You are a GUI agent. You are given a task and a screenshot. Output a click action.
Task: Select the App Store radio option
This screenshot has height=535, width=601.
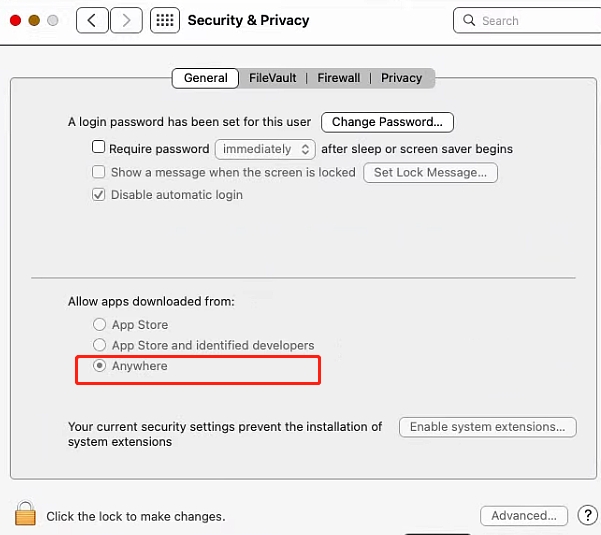point(99,324)
